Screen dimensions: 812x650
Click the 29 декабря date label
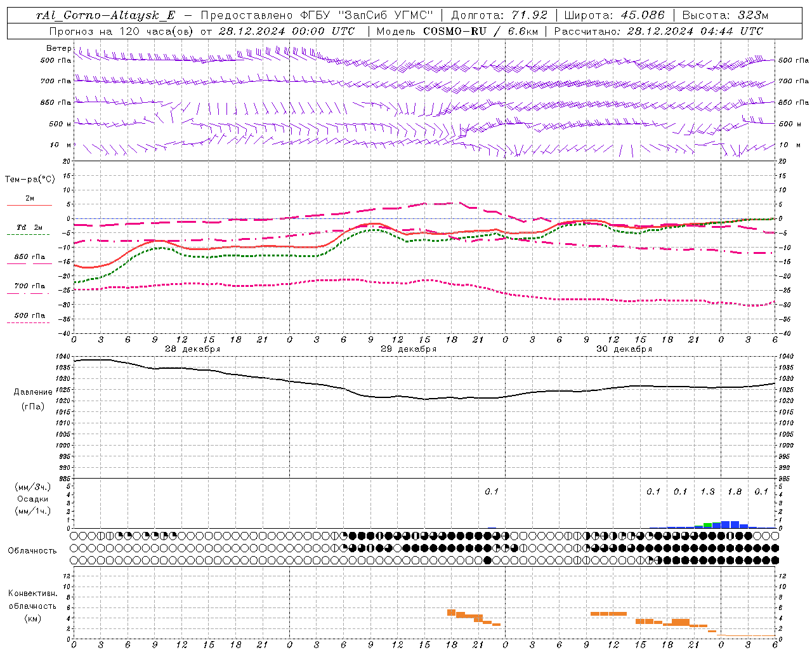409,349
